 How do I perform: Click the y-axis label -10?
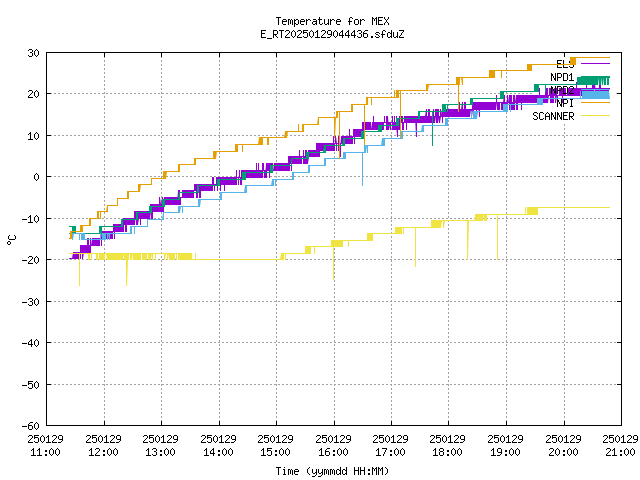[31, 219]
